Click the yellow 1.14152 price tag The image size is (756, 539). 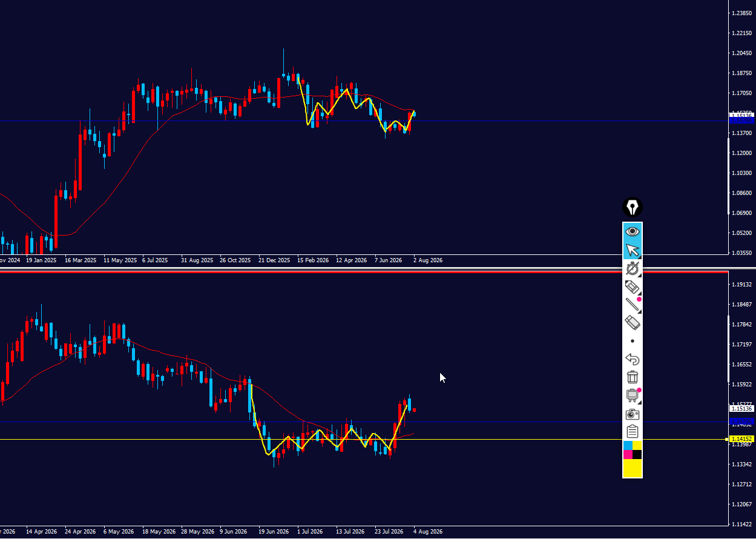[741, 438]
